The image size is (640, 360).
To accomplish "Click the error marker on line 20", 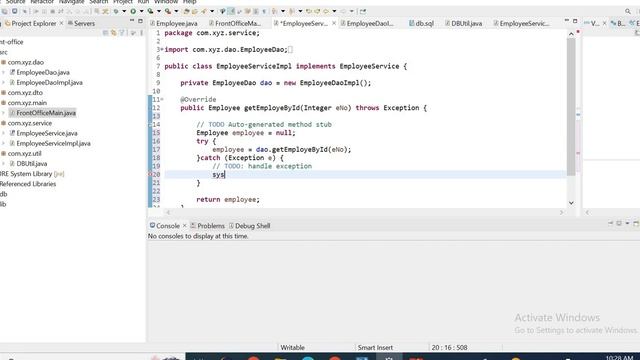I will click(x=150, y=174).
